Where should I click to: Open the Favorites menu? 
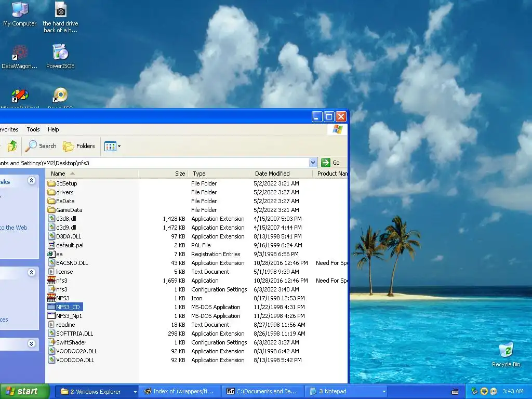pos(9,129)
